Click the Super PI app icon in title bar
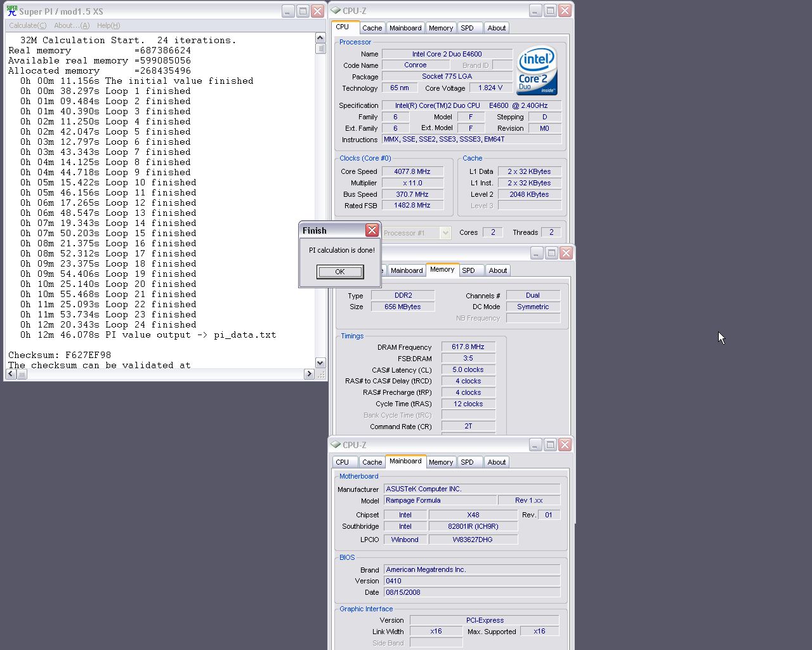Viewport: 812px width, 650px height. coord(11,11)
